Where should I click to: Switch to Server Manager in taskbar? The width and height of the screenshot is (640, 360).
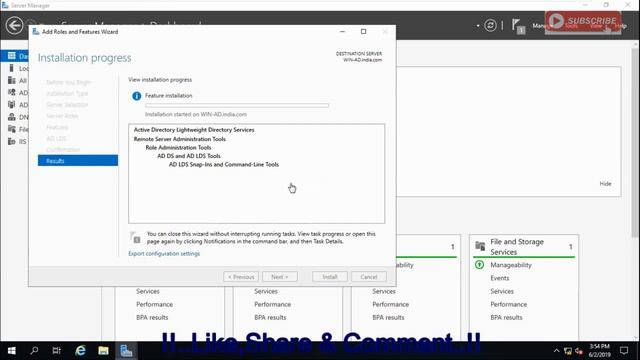(x=126, y=351)
